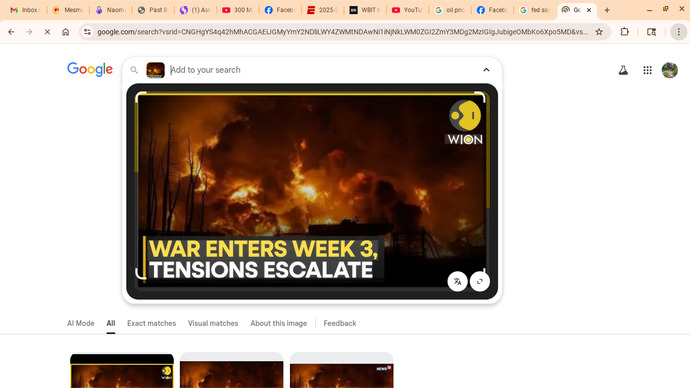Click the browser home button
This screenshot has width=690, height=388.
point(66,32)
